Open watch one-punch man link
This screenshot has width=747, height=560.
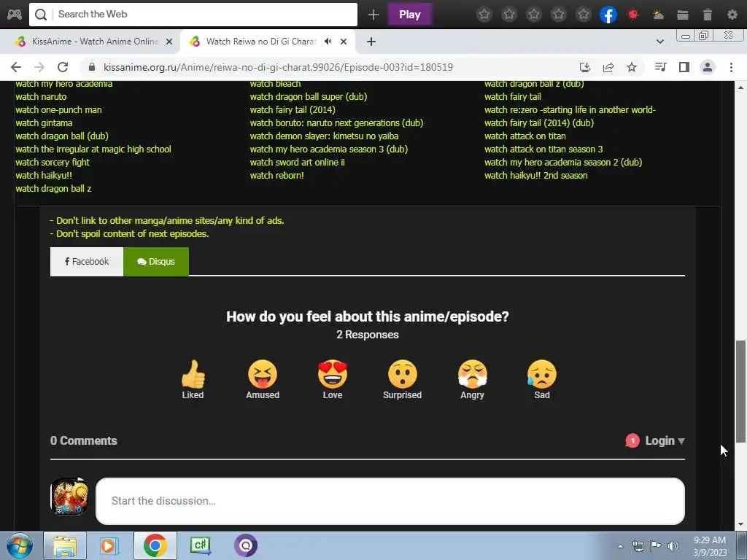[58, 110]
